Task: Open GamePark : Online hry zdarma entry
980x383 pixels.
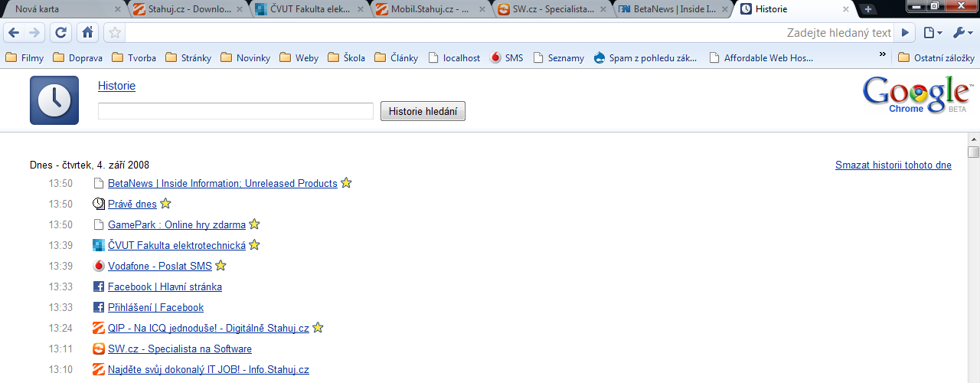Action: (x=177, y=224)
